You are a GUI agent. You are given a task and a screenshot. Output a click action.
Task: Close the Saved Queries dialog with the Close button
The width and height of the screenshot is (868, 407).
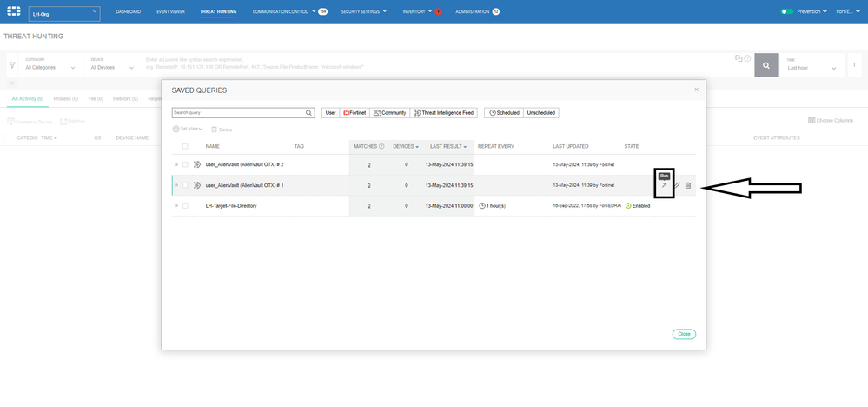[x=684, y=334]
